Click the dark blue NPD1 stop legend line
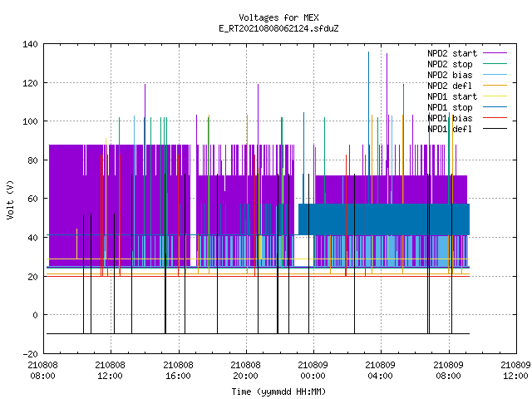 (x=495, y=107)
